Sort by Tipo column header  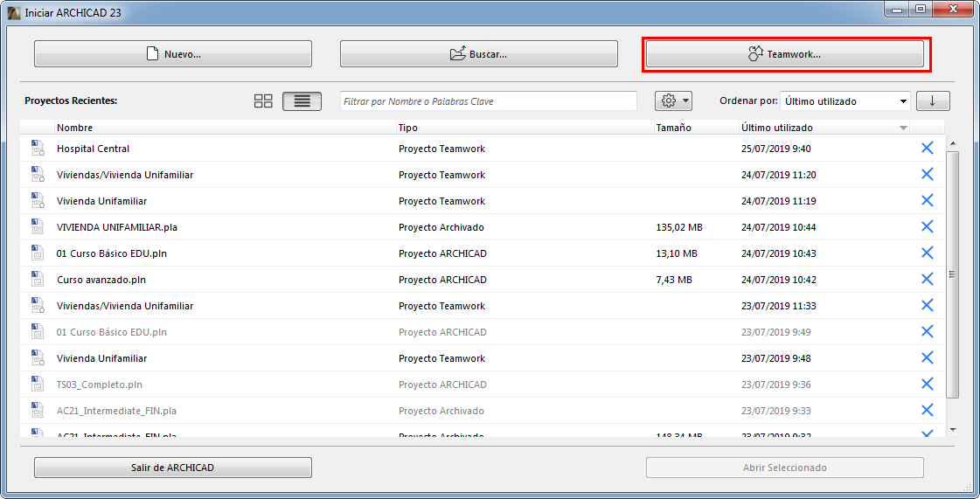click(524, 128)
